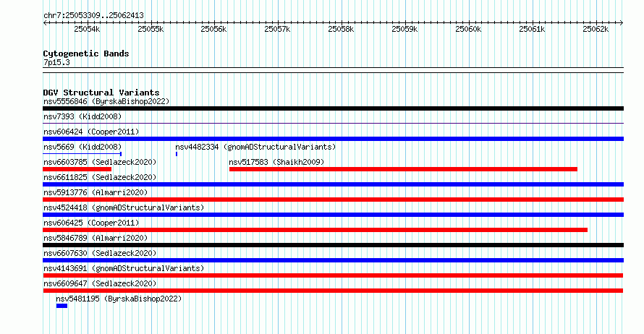Click the chr7:25053309..25062413 coordinate label
644x334 pixels.
tap(93, 16)
